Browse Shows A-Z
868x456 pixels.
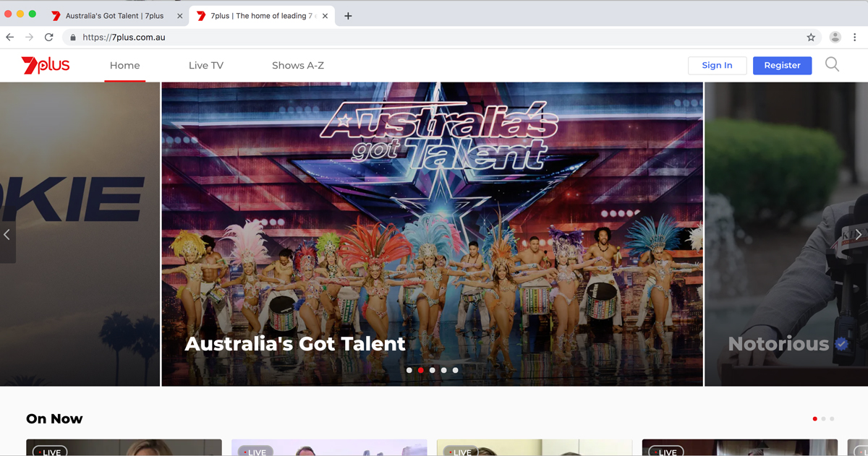[298, 65]
